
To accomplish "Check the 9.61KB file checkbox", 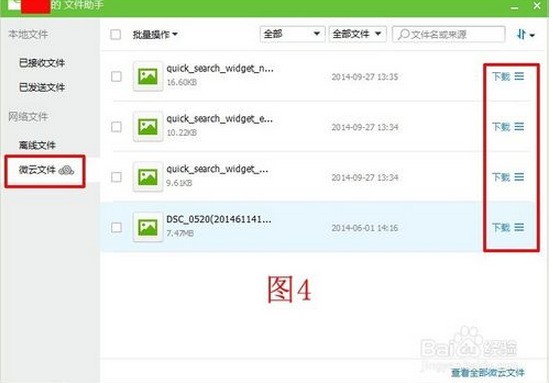I will pos(116,177).
